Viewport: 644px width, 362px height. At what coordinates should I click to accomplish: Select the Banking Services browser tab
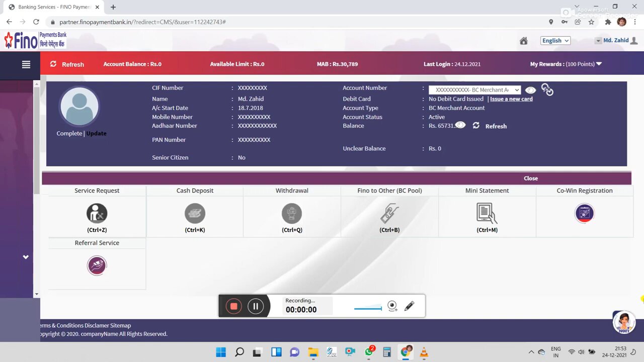click(53, 7)
